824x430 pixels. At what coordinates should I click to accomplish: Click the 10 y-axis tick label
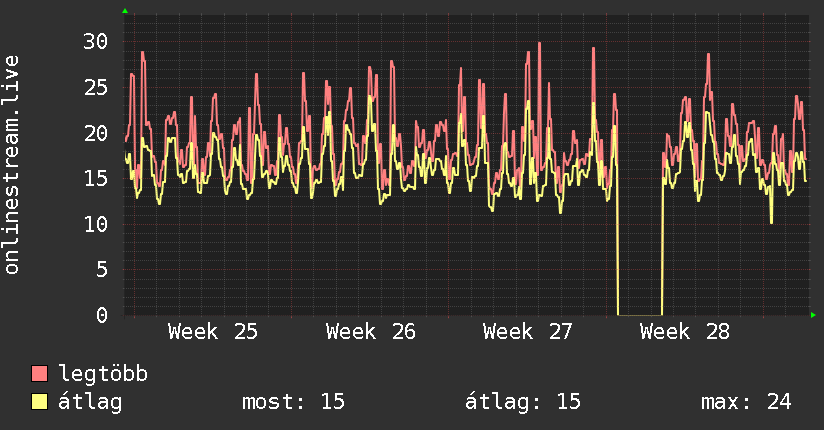tap(96, 224)
